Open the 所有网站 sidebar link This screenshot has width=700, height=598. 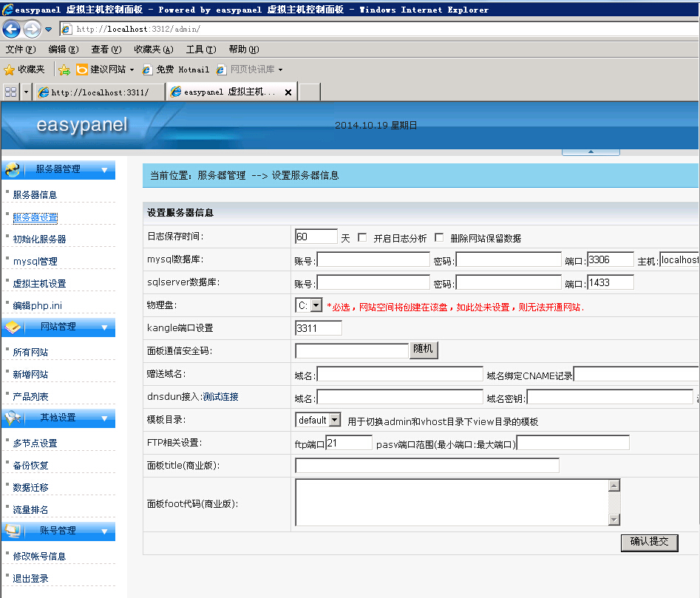[30, 353]
